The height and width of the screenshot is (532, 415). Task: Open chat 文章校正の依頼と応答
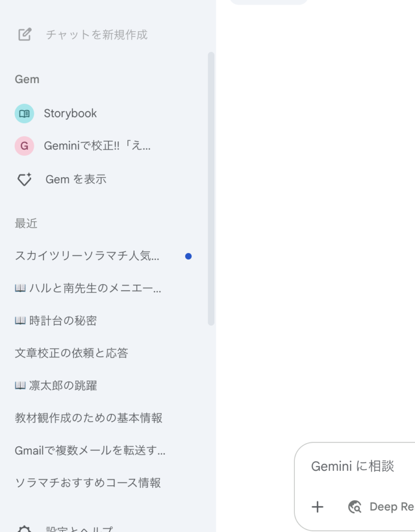pyautogui.click(x=72, y=353)
